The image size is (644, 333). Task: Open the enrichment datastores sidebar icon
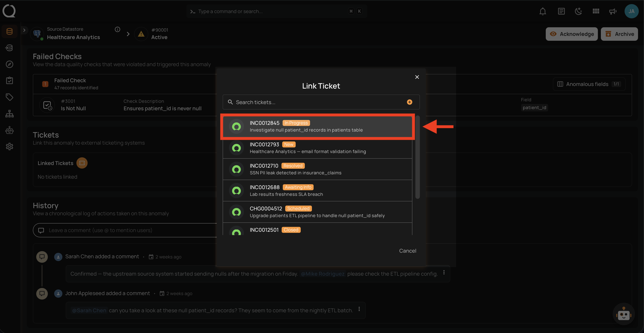point(10,47)
